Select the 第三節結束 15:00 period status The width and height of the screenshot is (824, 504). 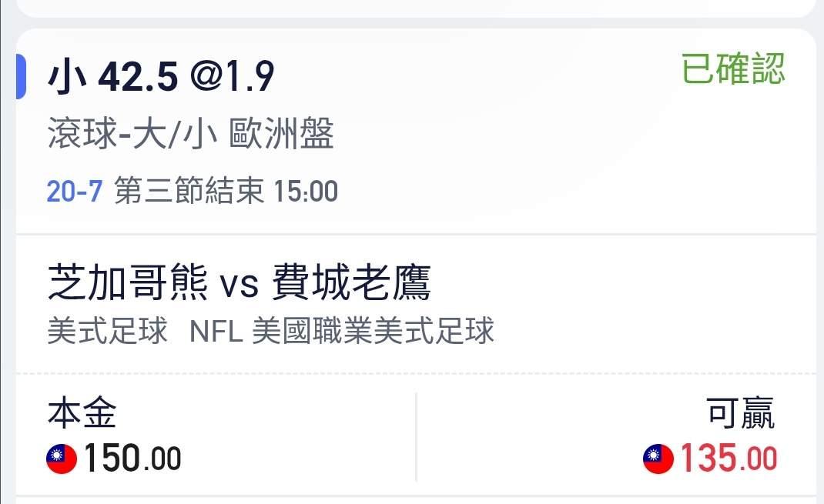(x=226, y=191)
